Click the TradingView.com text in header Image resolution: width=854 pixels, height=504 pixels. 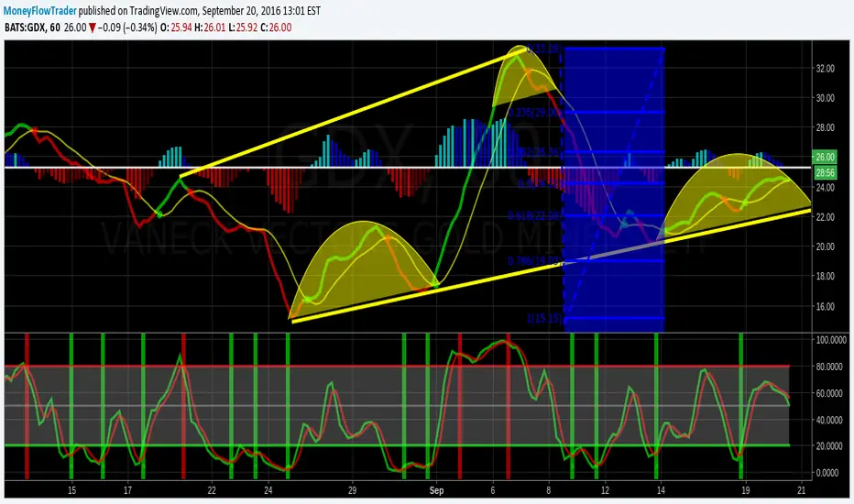click(x=164, y=10)
